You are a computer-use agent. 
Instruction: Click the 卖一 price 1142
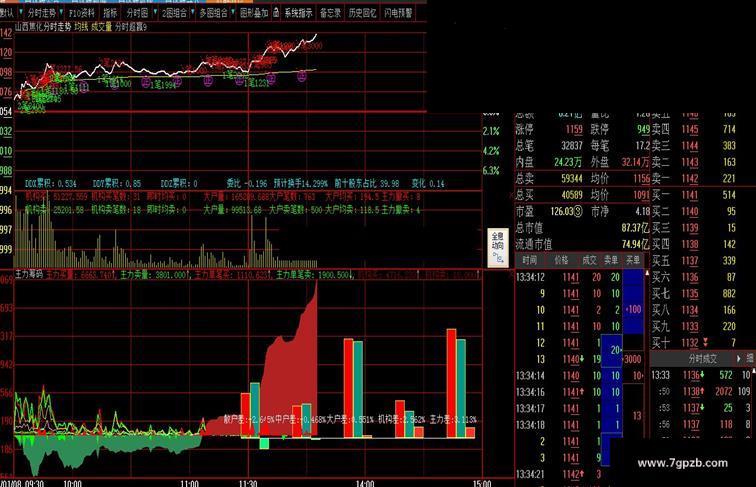[x=690, y=178]
